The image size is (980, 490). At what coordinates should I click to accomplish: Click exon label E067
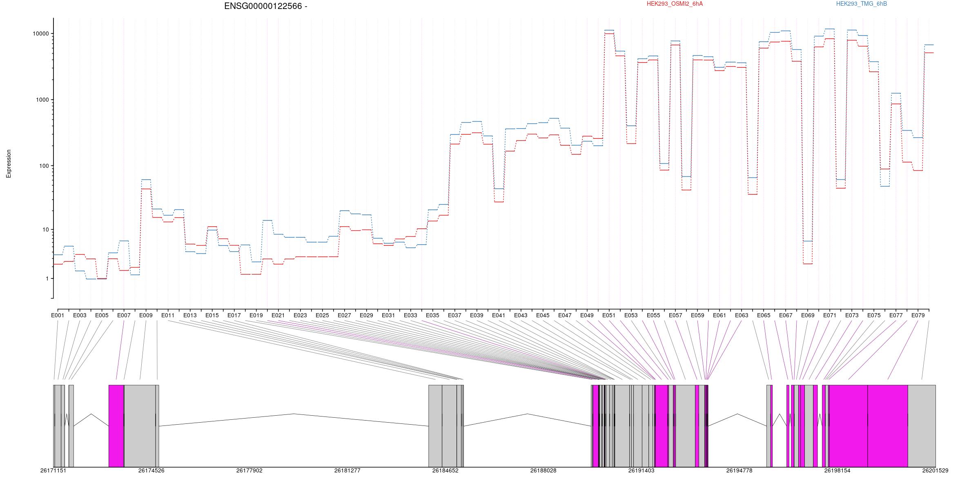coord(786,315)
